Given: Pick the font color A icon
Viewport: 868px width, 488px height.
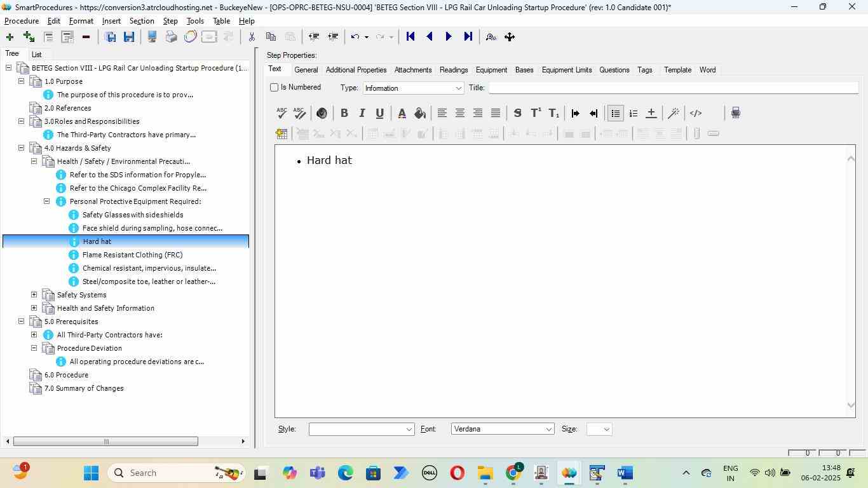Looking at the screenshot, I should click(402, 113).
